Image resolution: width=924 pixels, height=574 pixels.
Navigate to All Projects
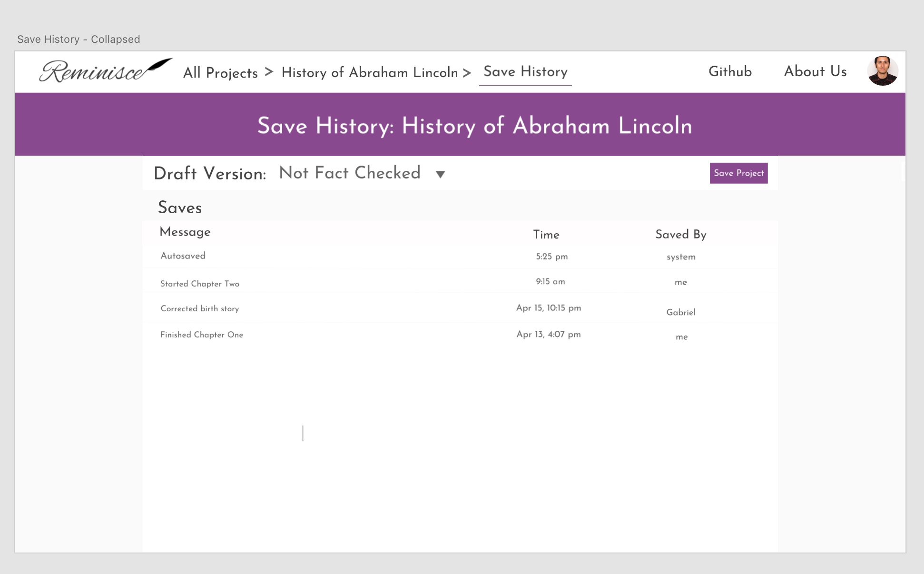click(x=220, y=72)
